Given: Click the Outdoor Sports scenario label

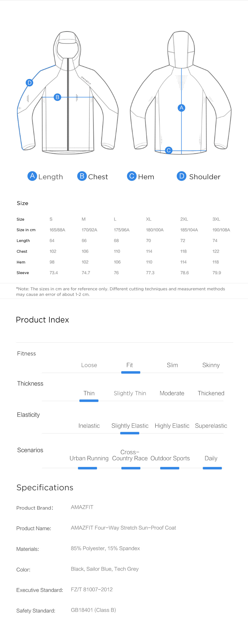Looking at the screenshot, I should 170,458.
